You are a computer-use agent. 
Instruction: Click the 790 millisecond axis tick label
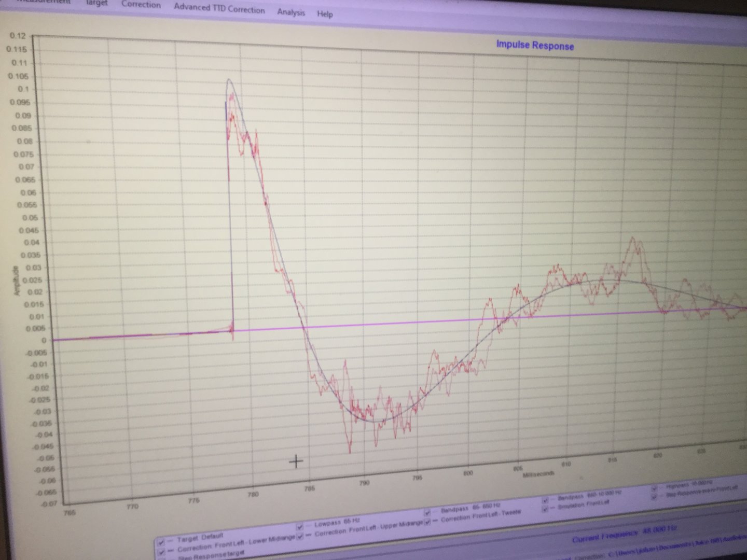point(364,483)
